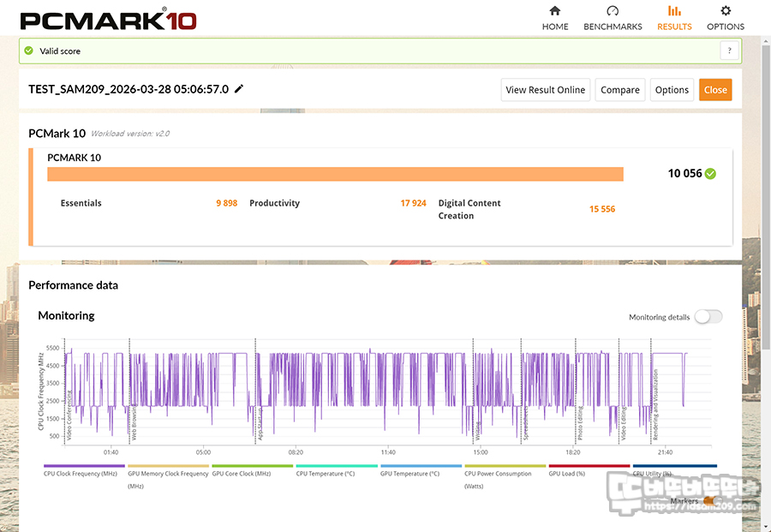771x532 pixels.
Task: Click the home house icon
Action: click(554, 10)
